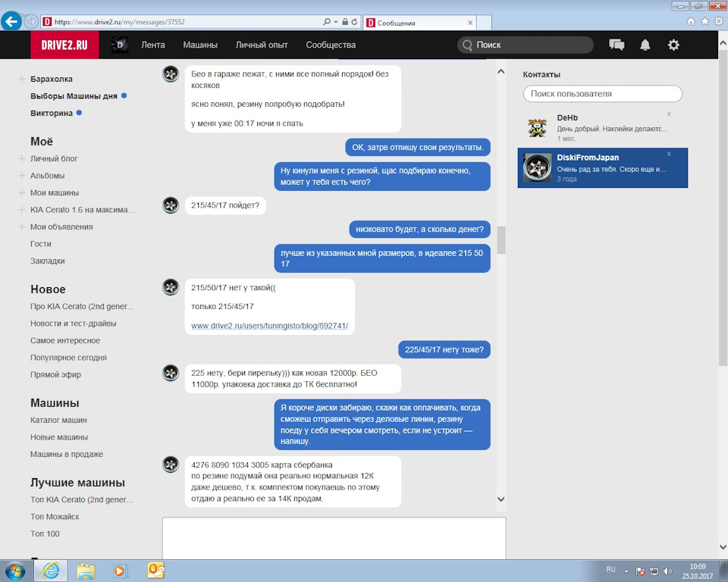Click the padlock security icon in the address bar
The width and height of the screenshot is (728, 582).
[345, 22]
